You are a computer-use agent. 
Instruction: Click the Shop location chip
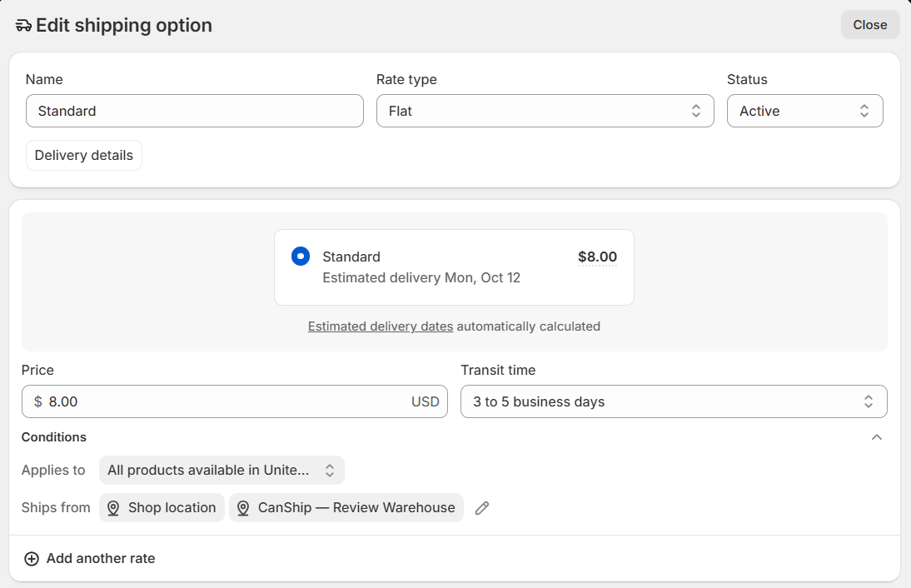[x=162, y=508]
